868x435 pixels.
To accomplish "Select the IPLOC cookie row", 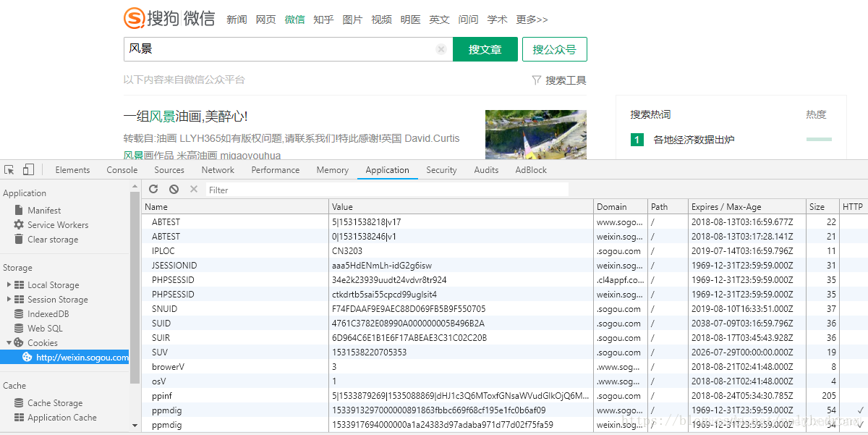I will pyautogui.click(x=505, y=251).
